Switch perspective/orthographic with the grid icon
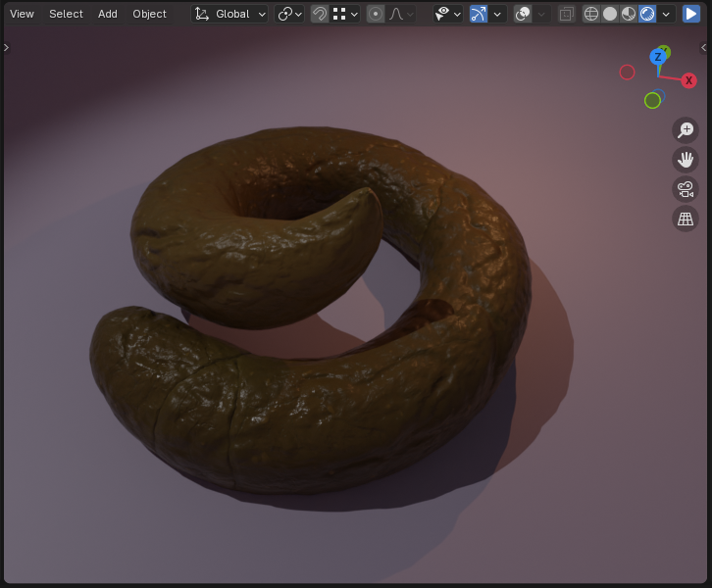Image resolution: width=712 pixels, height=588 pixels. (x=686, y=219)
